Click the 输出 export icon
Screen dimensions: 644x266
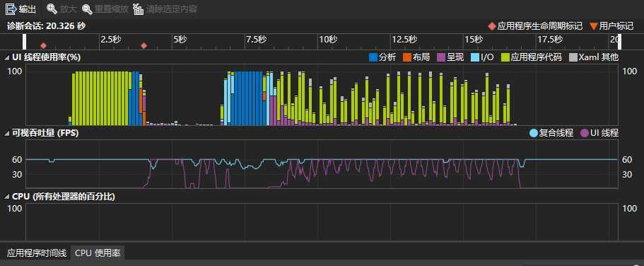11,8
